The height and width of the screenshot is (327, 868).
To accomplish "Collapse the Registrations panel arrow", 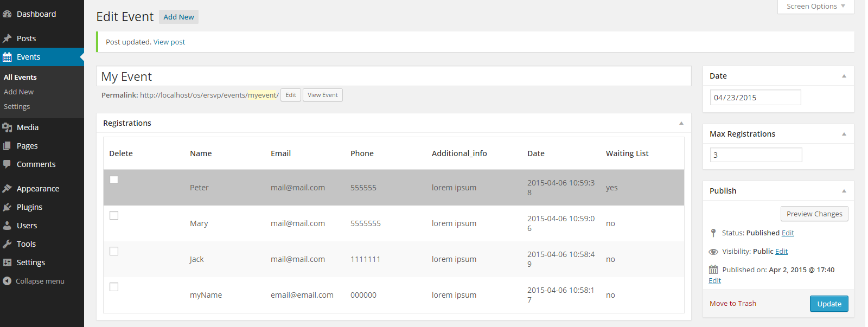I will (681, 123).
